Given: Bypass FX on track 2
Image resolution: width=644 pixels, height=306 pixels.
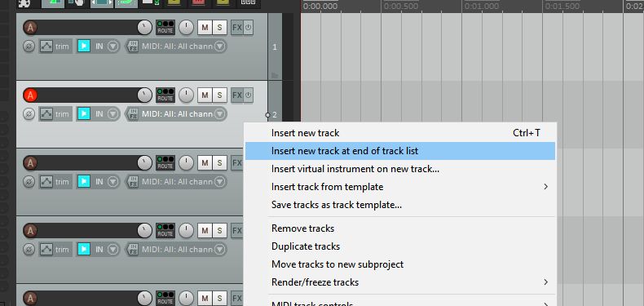Looking at the screenshot, I should point(248,95).
